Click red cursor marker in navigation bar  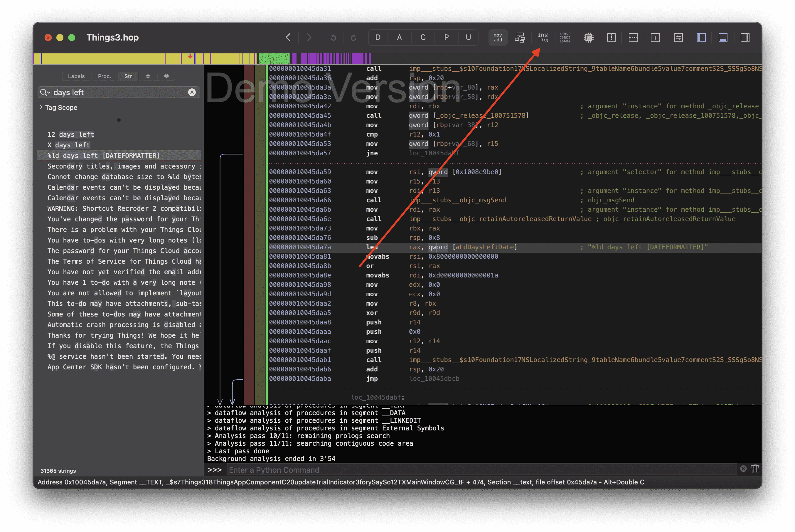click(x=190, y=56)
